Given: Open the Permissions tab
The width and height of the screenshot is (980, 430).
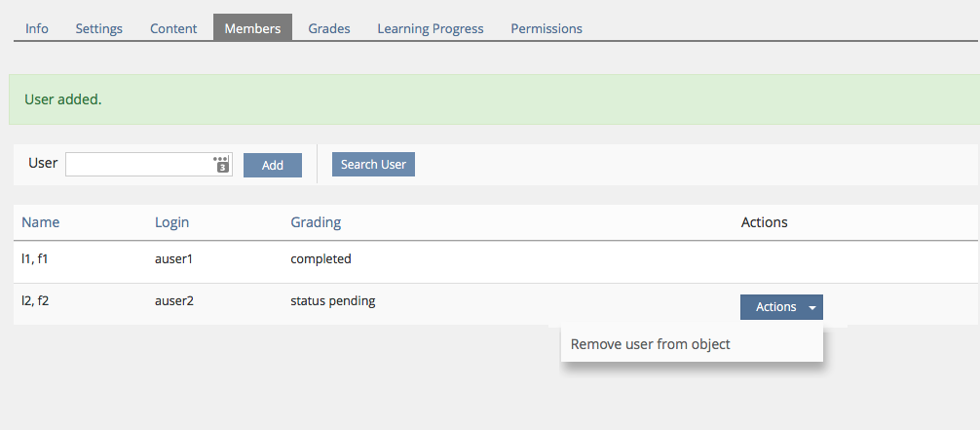Looking at the screenshot, I should click(x=547, y=28).
